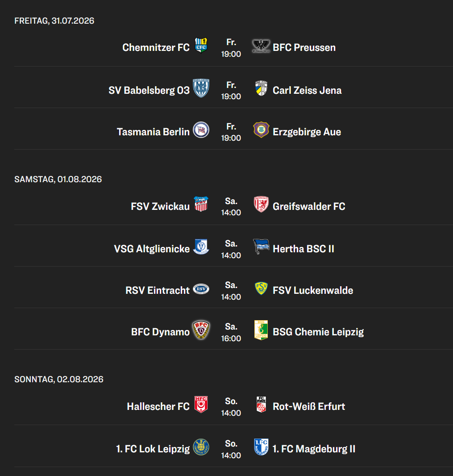Click the BSG Chemie Leipzig green logo
Screen dimensions: 453x476
[261, 330]
